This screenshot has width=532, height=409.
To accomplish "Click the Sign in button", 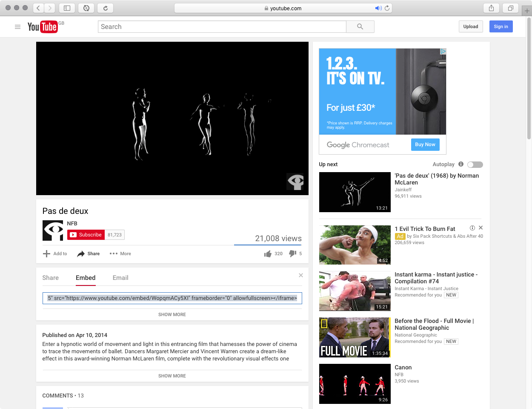I will coord(501,26).
